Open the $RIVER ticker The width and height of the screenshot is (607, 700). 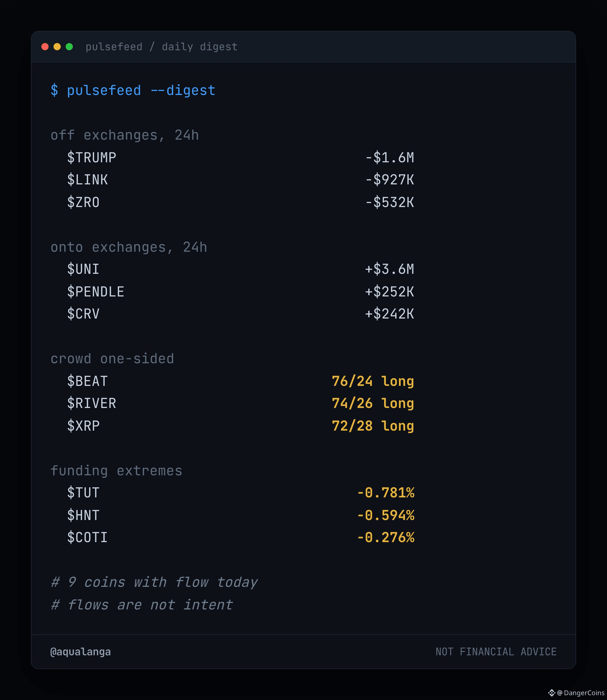91,403
